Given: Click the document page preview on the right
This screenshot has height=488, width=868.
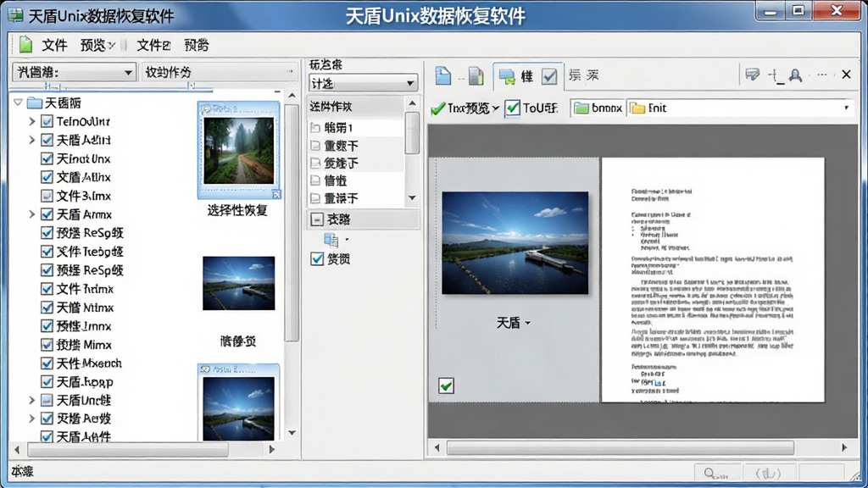Looking at the screenshot, I should point(713,280).
